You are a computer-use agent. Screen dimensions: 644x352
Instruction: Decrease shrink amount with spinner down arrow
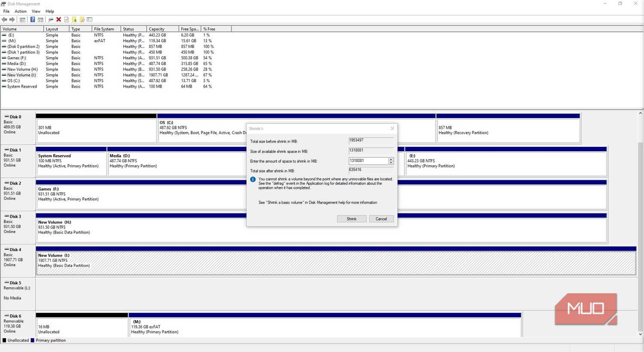coord(391,163)
